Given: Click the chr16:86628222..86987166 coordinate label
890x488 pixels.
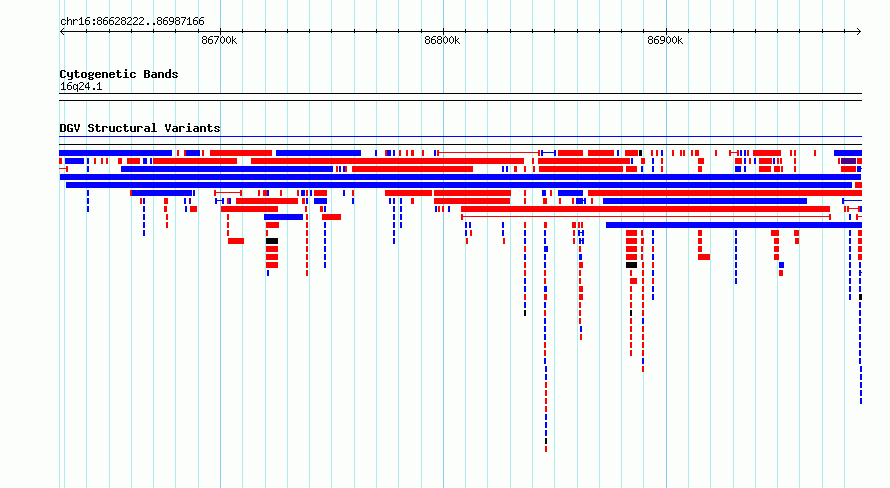Looking at the screenshot, I should (x=132, y=22).
